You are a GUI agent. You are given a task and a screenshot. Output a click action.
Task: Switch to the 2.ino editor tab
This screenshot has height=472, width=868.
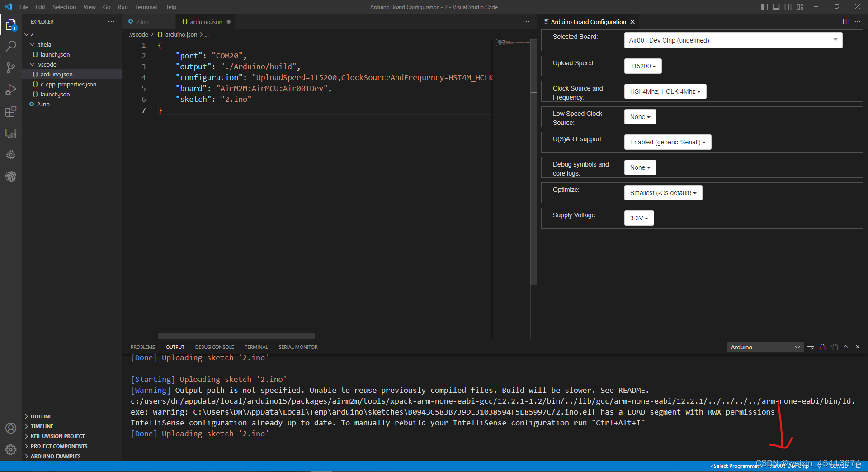pos(148,22)
